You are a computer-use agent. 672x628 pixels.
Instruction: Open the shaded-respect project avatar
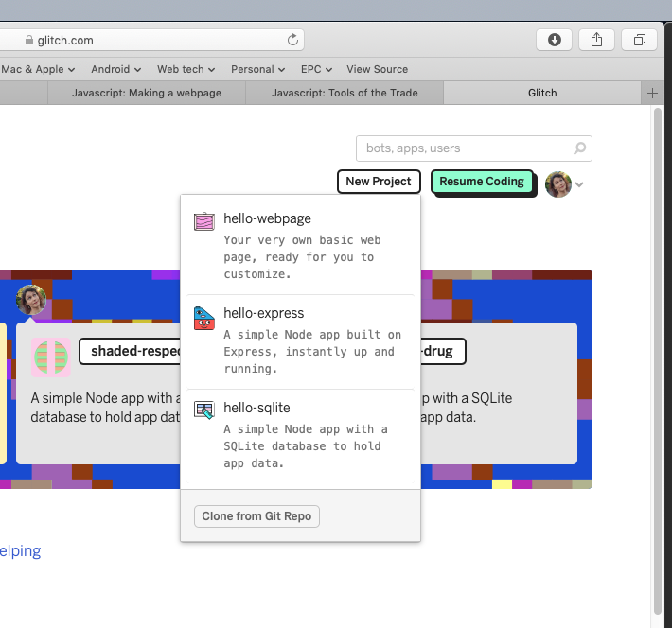point(51,358)
